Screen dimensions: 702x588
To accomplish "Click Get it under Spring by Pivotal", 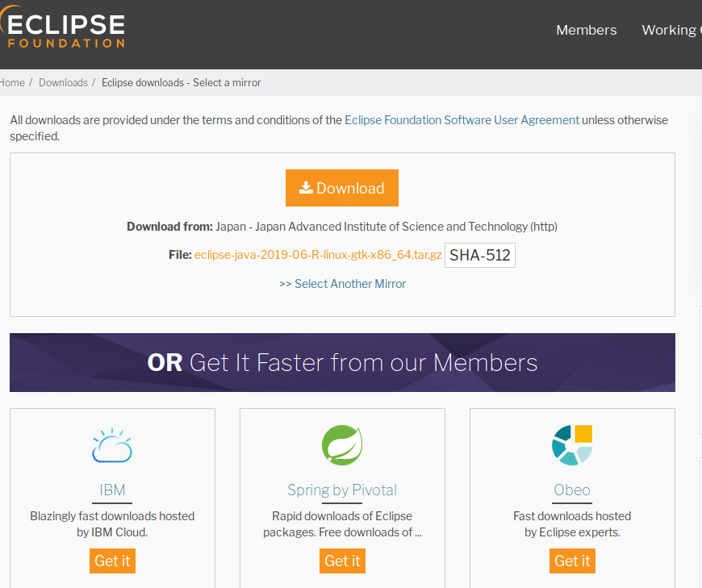I will point(342,561).
